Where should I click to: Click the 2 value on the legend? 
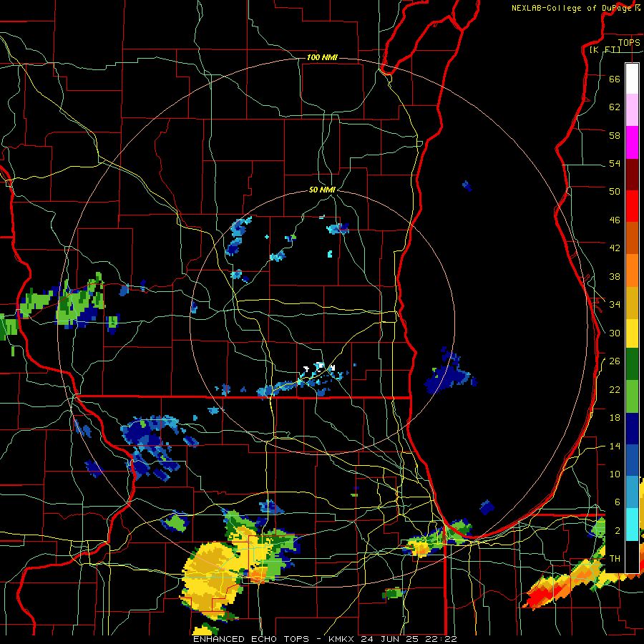[x=618, y=531]
